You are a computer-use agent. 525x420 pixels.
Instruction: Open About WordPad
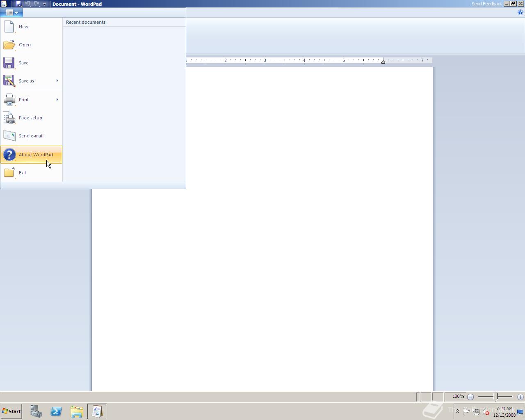coord(31,155)
